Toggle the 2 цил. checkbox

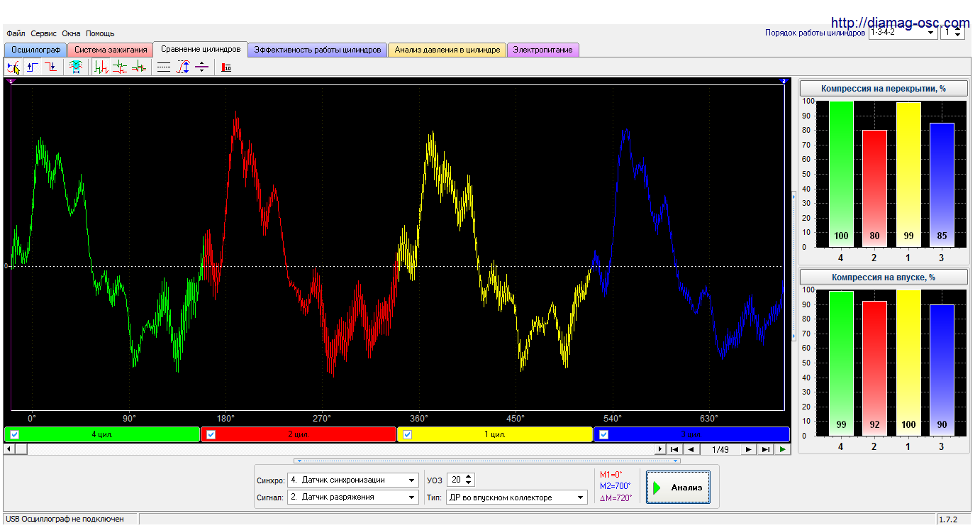click(211, 434)
